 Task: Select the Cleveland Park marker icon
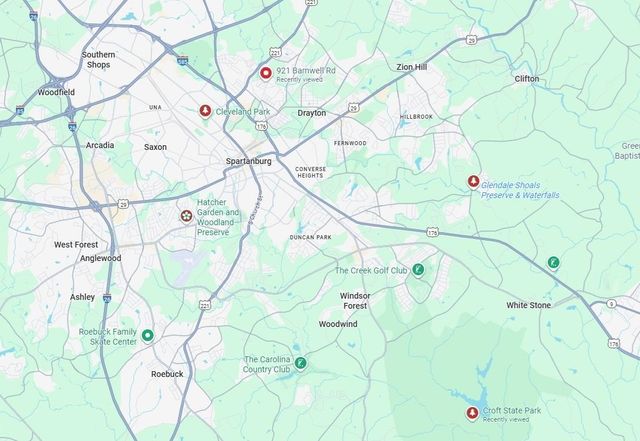[x=205, y=111]
